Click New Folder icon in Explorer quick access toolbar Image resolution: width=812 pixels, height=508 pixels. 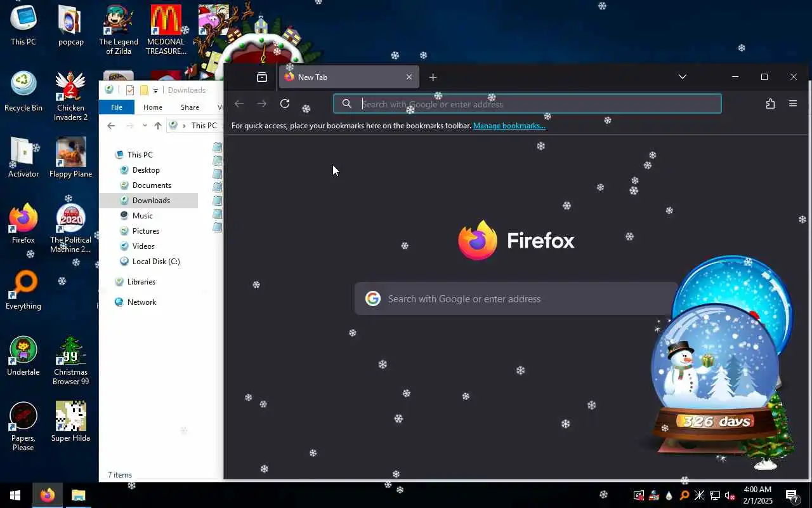coord(144,90)
